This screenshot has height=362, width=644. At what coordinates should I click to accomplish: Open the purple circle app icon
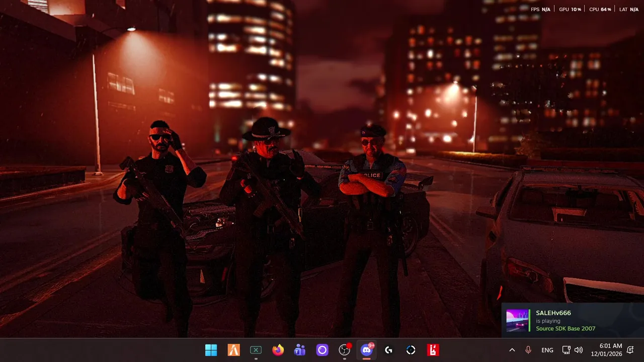[x=322, y=350]
